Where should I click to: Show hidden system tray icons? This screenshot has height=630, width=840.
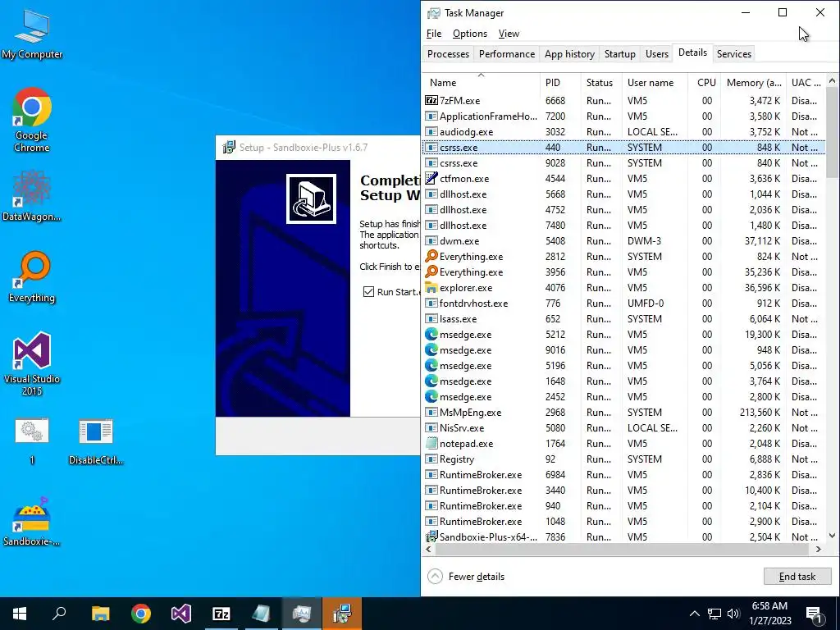click(x=694, y=614)
